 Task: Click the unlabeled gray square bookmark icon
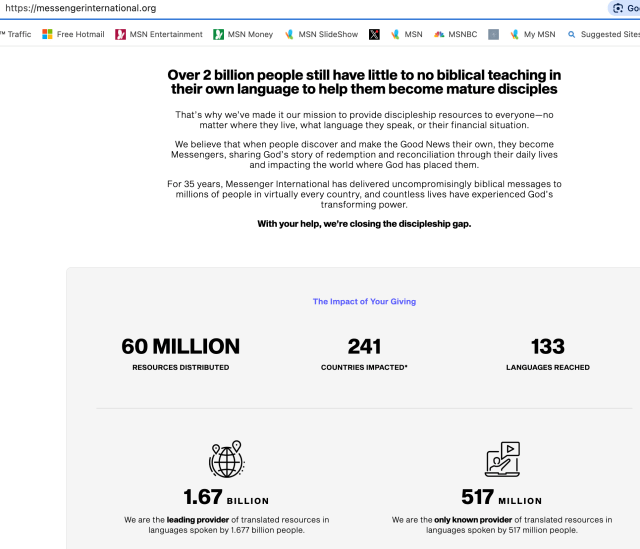point(494,34)
